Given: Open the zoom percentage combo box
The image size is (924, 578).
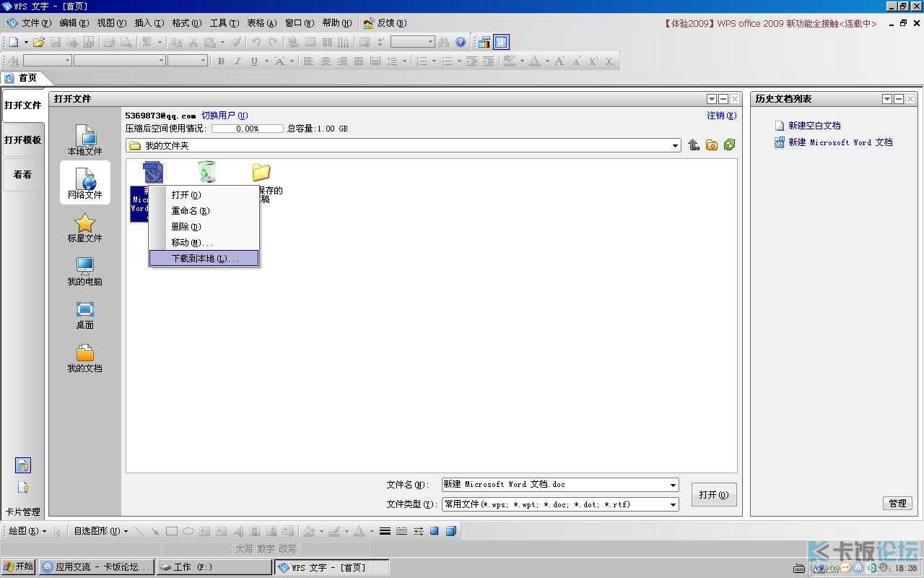Looking at the screenshot, I should (413, 42).
